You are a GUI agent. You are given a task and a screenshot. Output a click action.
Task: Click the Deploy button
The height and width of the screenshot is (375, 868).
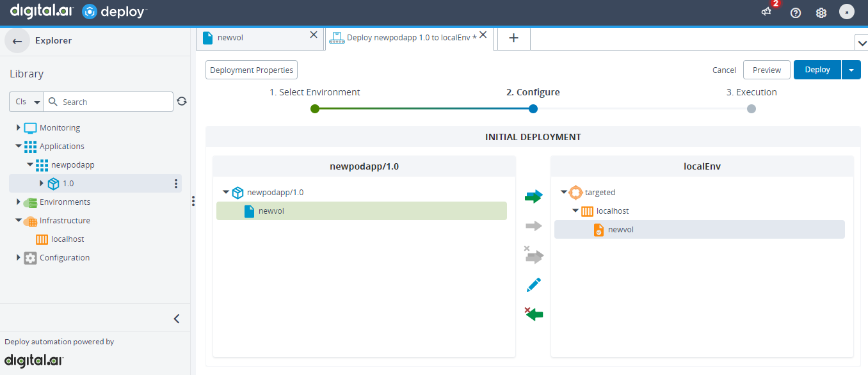tap(817, 70)
